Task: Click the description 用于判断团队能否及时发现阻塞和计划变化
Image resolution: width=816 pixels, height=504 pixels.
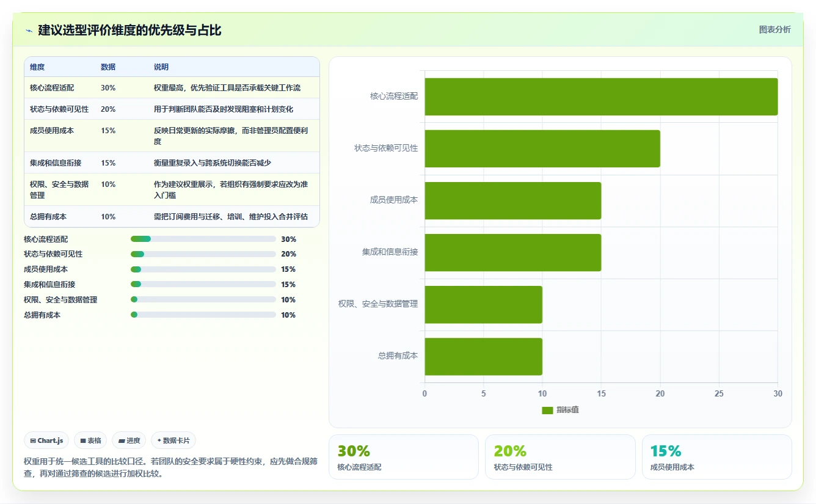Action: pos(224,109)
